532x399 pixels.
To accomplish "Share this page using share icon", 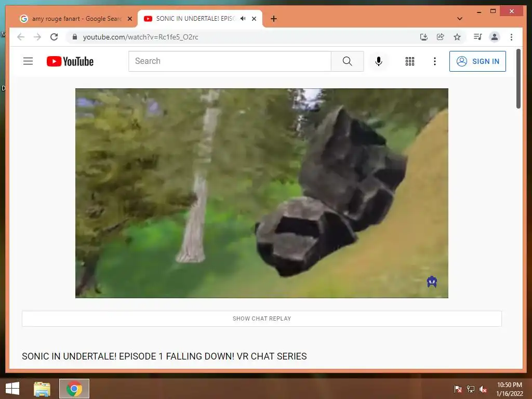I will [441, 37].
